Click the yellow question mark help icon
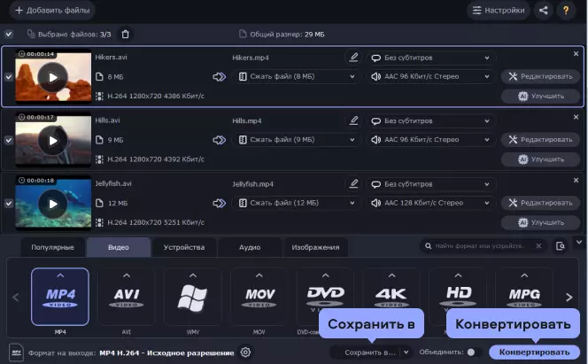This screenshot has height=364, width=588. click(x=566, y=10)
